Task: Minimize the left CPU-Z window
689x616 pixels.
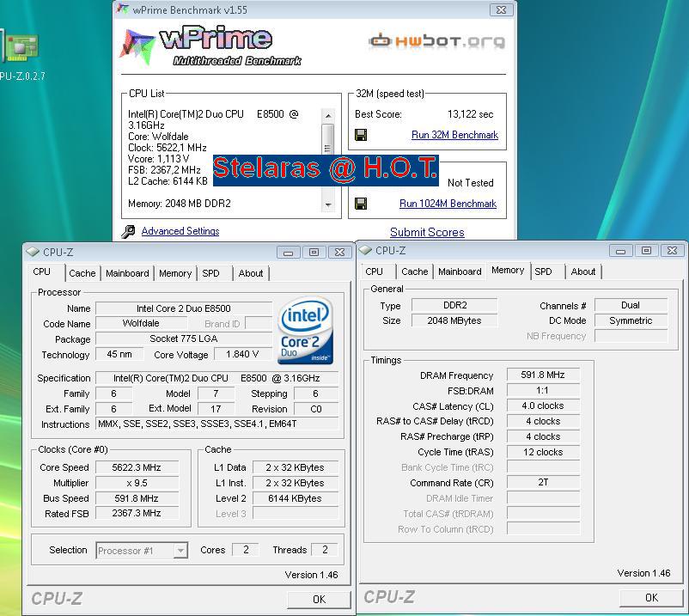Action: (289, 253)
